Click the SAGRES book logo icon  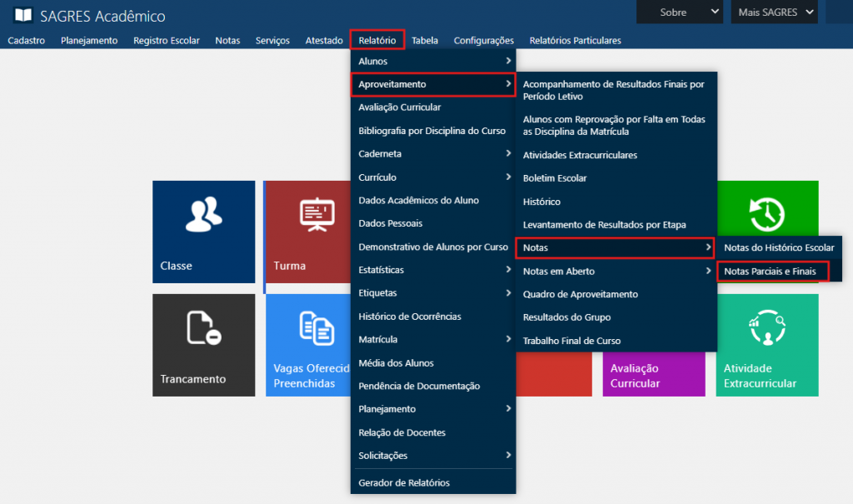23,16
